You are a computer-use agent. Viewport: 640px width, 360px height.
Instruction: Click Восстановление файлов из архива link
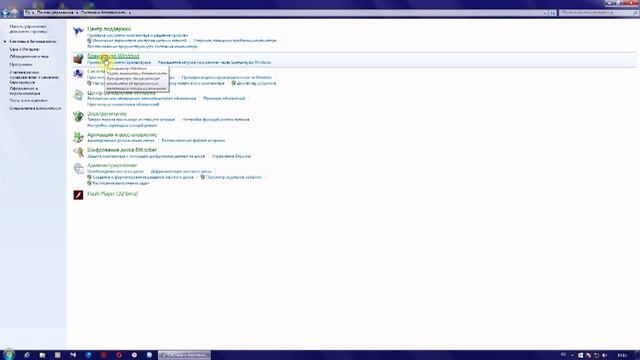(x=193, y=140)
